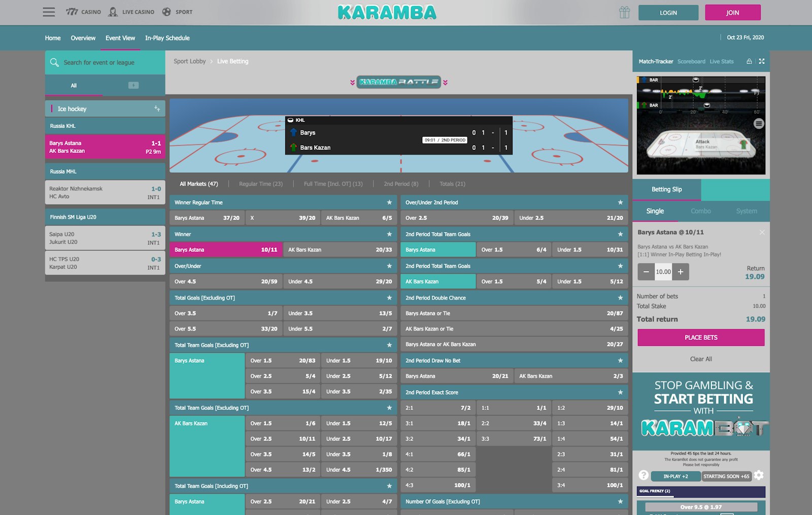Click the PLACE BETS button
812x515 pixels.
tap(701, 337)
